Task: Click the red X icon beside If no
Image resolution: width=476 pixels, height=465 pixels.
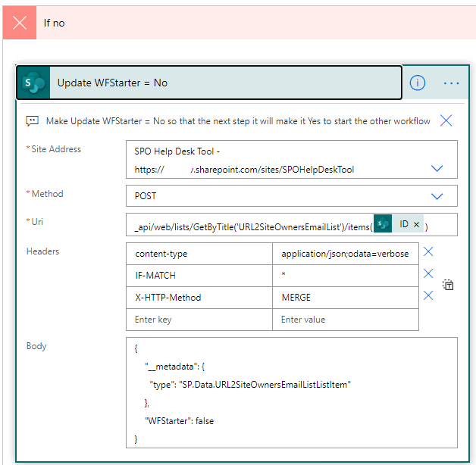Action: [x=20, y=23]
